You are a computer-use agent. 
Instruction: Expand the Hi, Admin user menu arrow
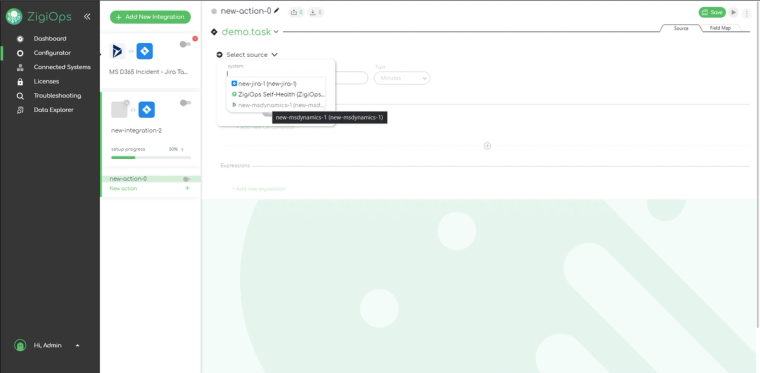(78, 345)
